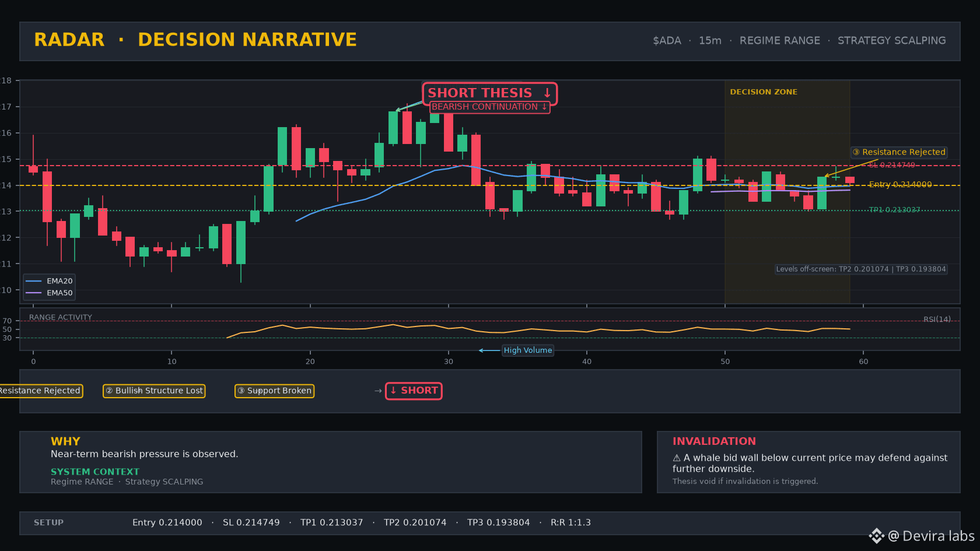Select the Bullish Structure Lost chip
The image size is (980, 551).
click(x=154, y=391)
